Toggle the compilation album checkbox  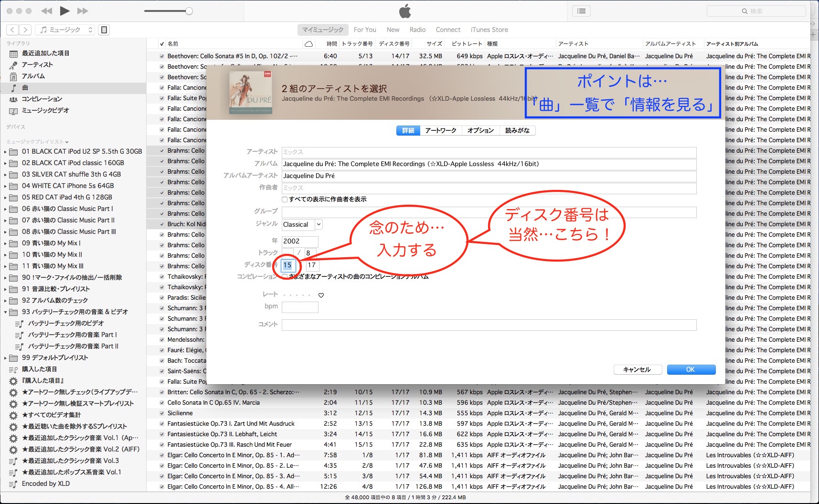click(285, 276)
